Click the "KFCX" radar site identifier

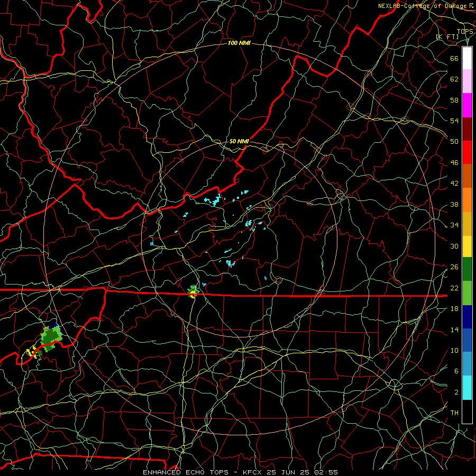tap(253, 472)
